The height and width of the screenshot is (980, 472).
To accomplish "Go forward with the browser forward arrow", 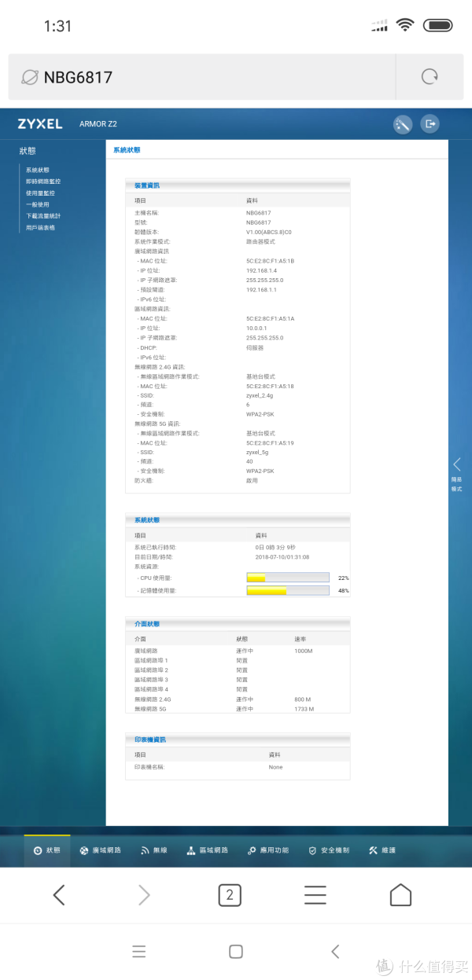I will pos(144,894).
